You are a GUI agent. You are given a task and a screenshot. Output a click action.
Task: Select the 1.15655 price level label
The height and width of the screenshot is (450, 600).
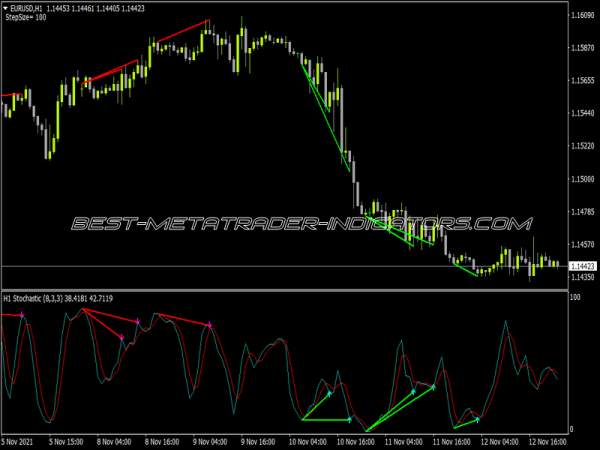[583, 80]
